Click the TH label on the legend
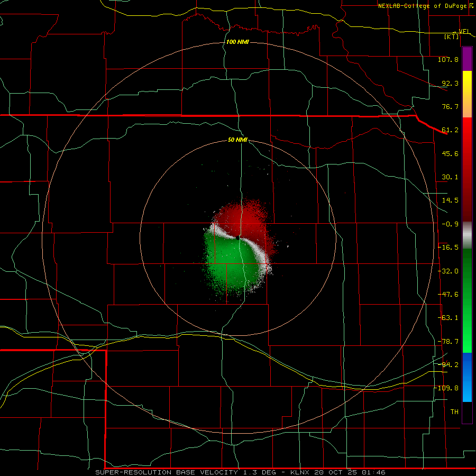476x476 pixels. click(x=454, y=412)
